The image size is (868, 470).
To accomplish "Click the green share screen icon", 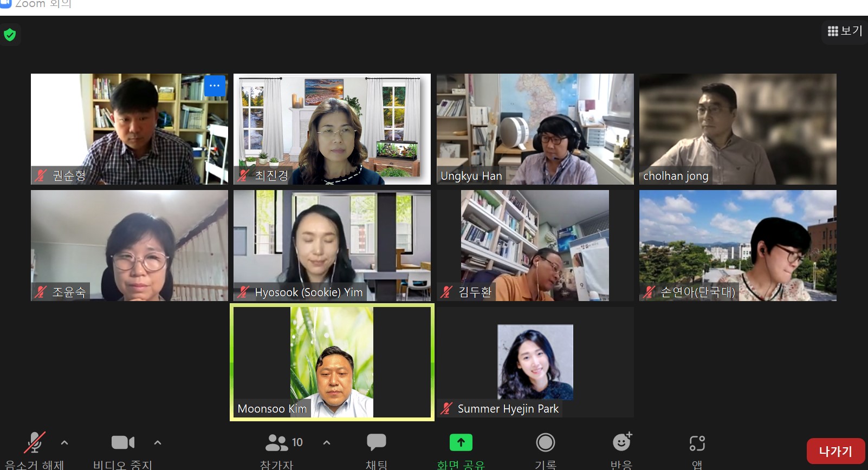I will [x=461, y=443].
